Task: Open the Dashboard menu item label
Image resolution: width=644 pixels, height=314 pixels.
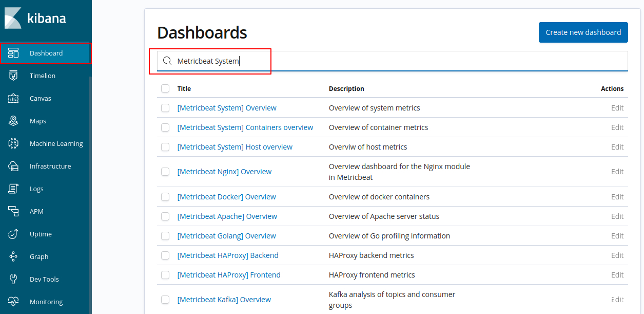Action: click(46, 53)
